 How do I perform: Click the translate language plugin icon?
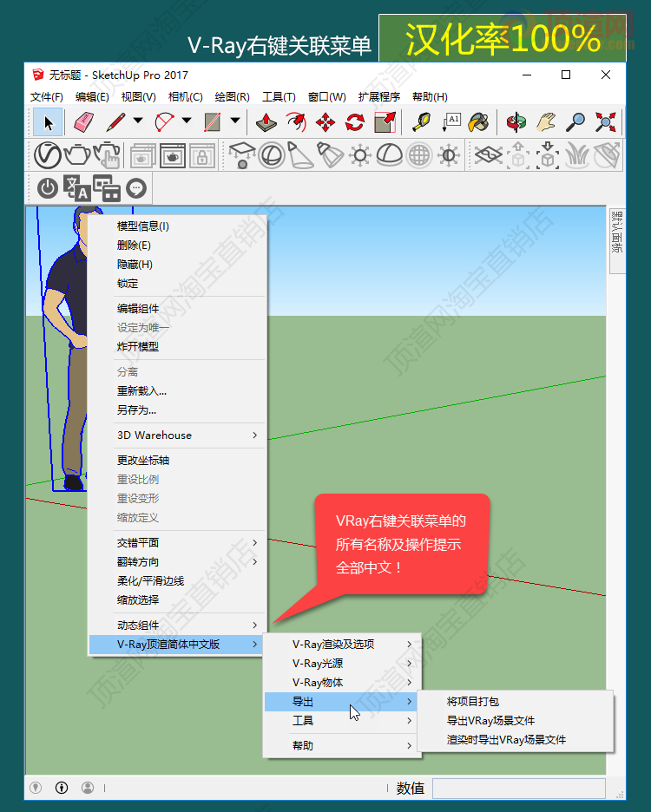pyautogui.click(x=76, y=188)
